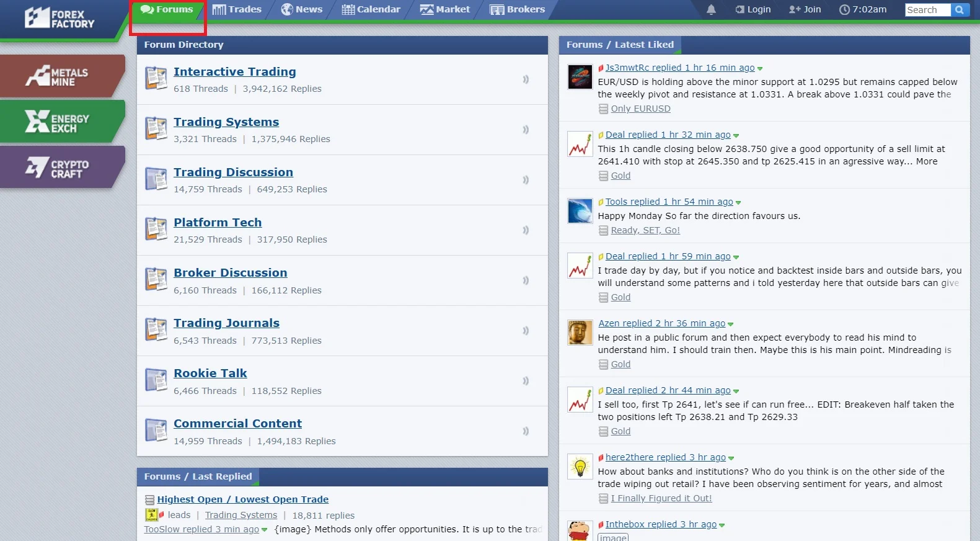Image resolution: width=980 pixels, height=541 pixels.
Task: Click the Login link
Action: [x=753, y=9]
